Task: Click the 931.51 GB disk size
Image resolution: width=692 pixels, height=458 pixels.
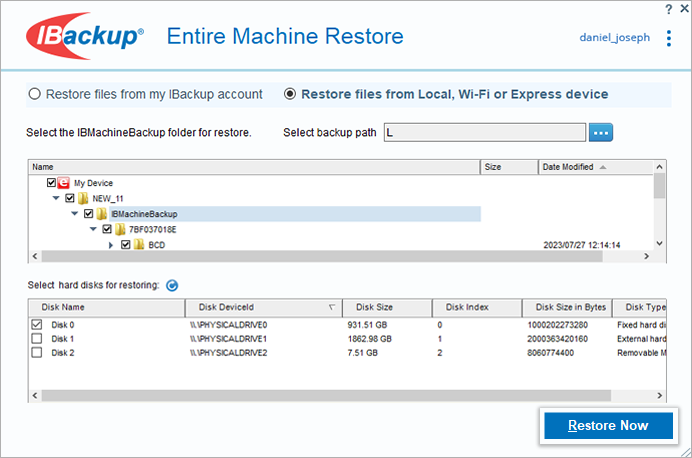Action: pyautogui.click(x=367, y=325)
